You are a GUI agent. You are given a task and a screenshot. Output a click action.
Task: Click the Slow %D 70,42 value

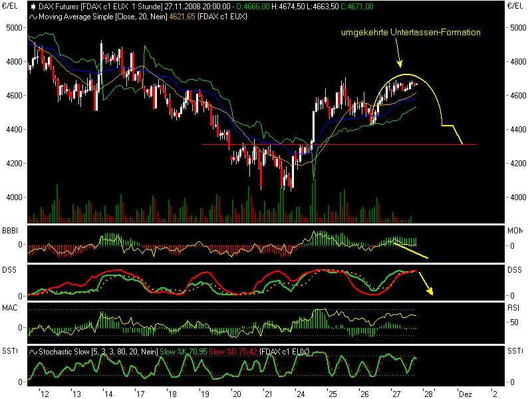pyautogui.click(x=233, y=352)
